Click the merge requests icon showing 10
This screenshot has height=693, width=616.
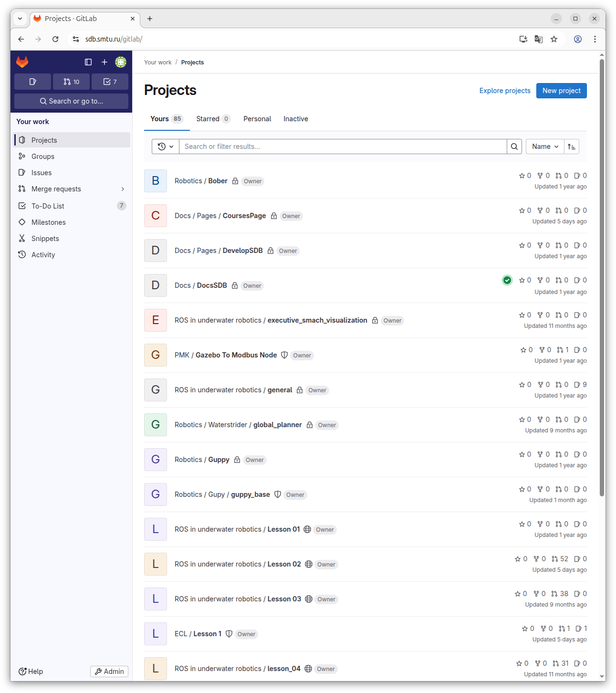click(71, 82)
